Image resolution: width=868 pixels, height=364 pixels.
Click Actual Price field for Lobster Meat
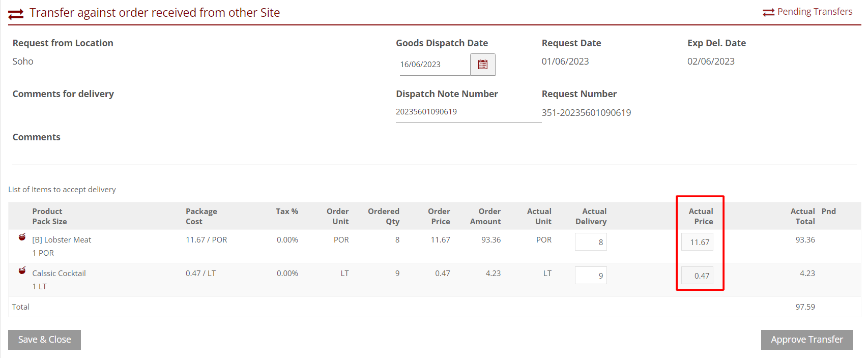coord(698,242)
